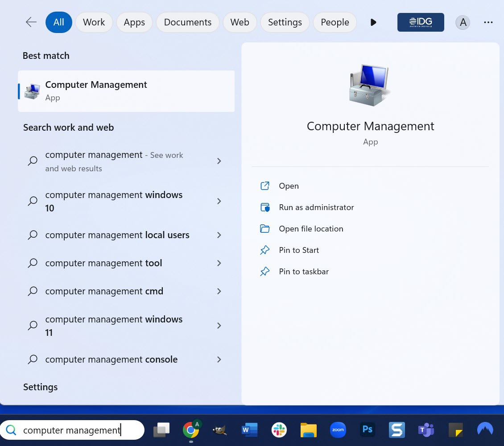
Task: Switch to the Work filter tab
Action: (x=94, y=22)
